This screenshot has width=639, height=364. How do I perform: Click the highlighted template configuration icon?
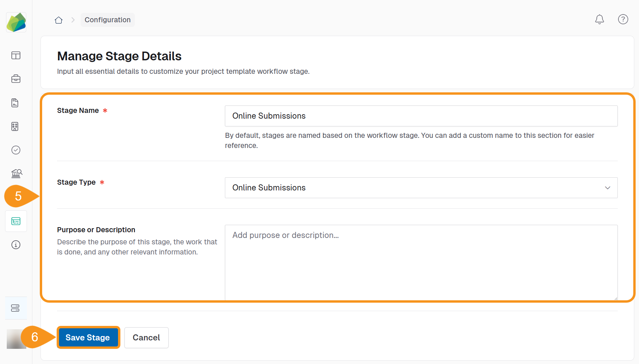click(x=16, y=221)
